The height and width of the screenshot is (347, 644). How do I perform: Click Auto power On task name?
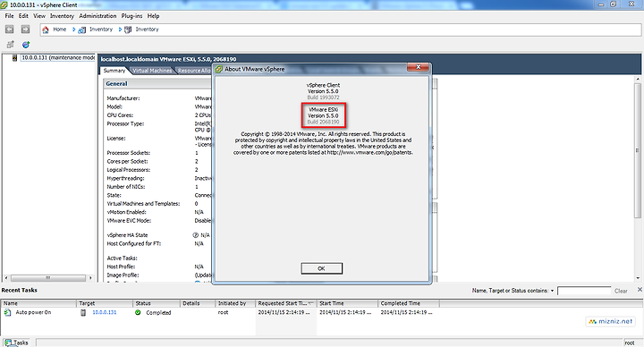pos(33,312)
